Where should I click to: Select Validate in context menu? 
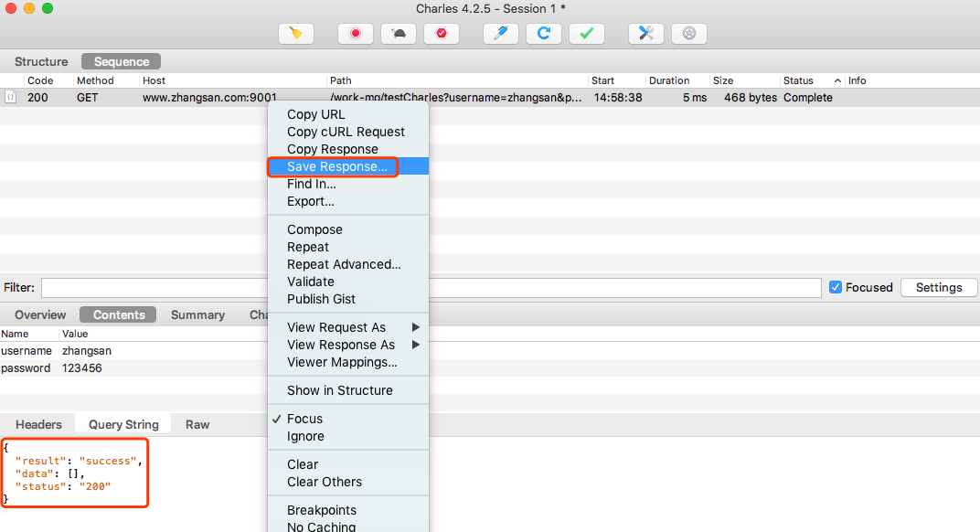tap(348, 282)
